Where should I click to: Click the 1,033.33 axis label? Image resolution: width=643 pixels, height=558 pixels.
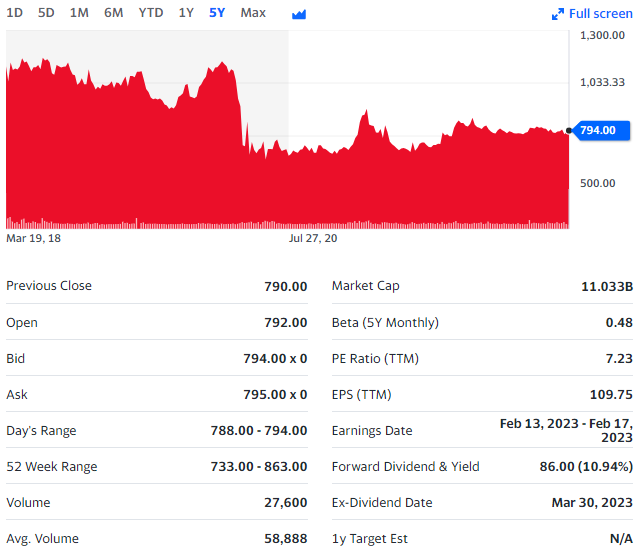(x=602, y=82)
